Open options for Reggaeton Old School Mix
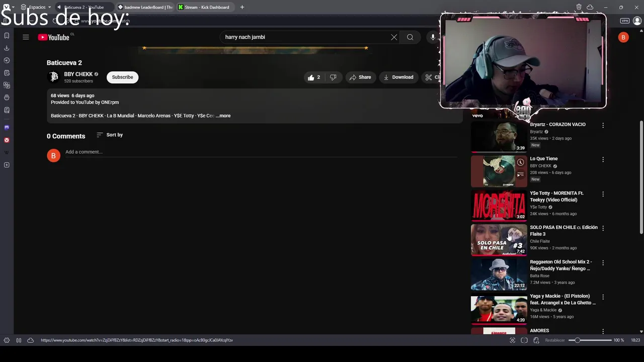644x362 pixels. click(603, 263)
